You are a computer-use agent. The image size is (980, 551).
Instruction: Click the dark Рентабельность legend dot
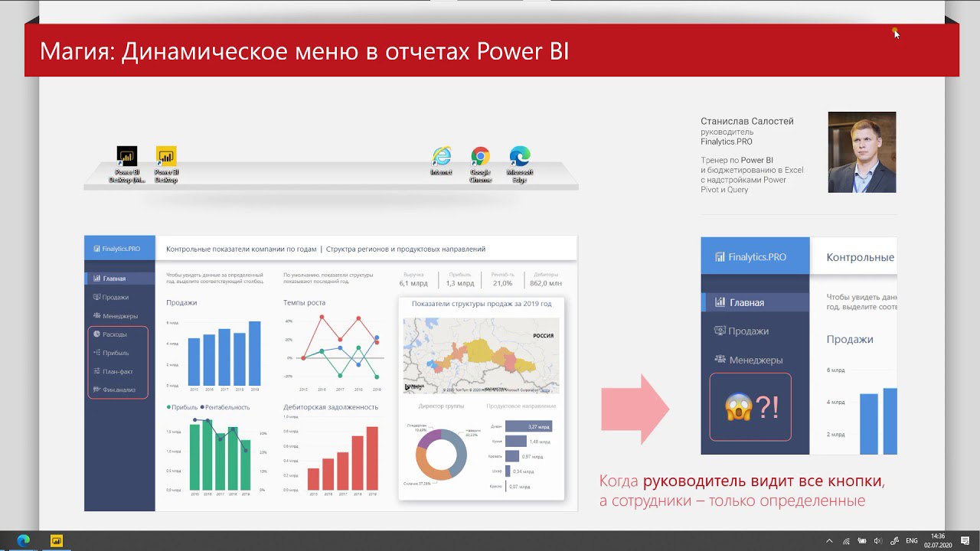202,407
